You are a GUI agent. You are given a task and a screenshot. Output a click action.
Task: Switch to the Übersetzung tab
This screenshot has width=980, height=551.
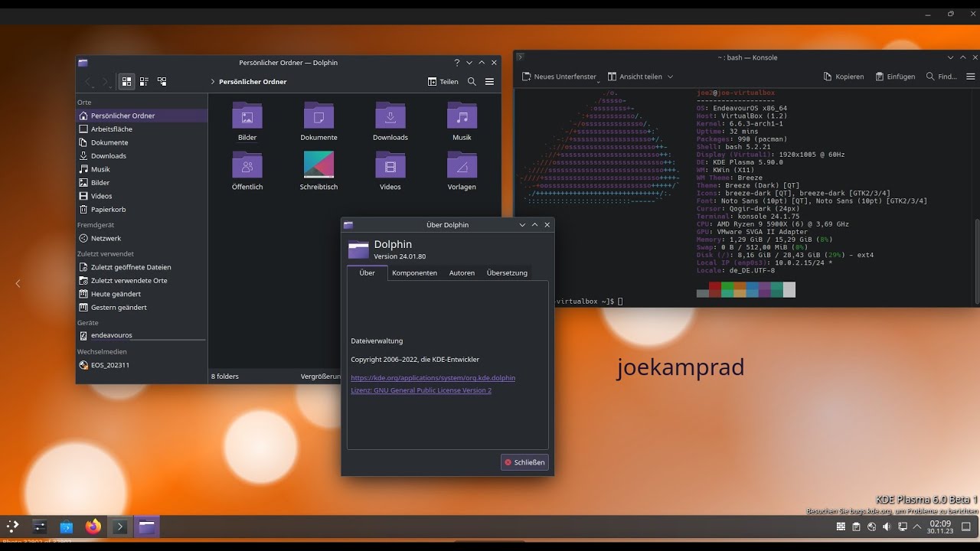click(507, 272)
